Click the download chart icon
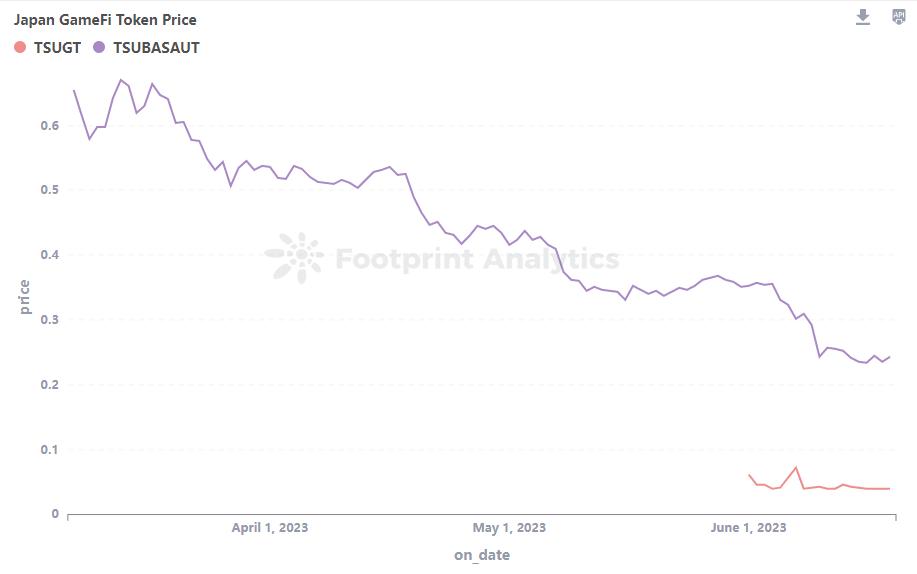The width and height of the screenshot is (917, 574). tap(863, 17)
